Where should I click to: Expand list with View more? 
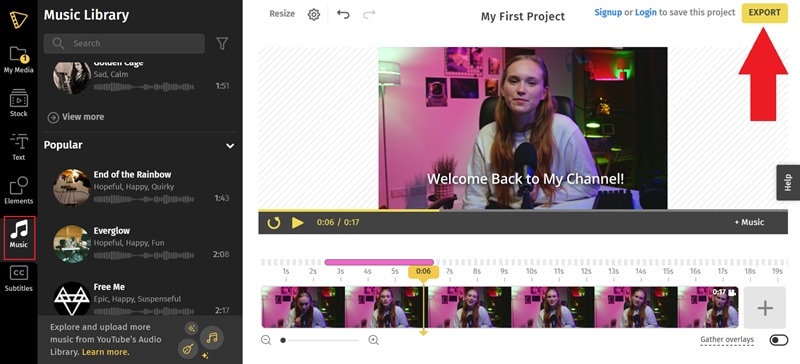coord(76,117)
